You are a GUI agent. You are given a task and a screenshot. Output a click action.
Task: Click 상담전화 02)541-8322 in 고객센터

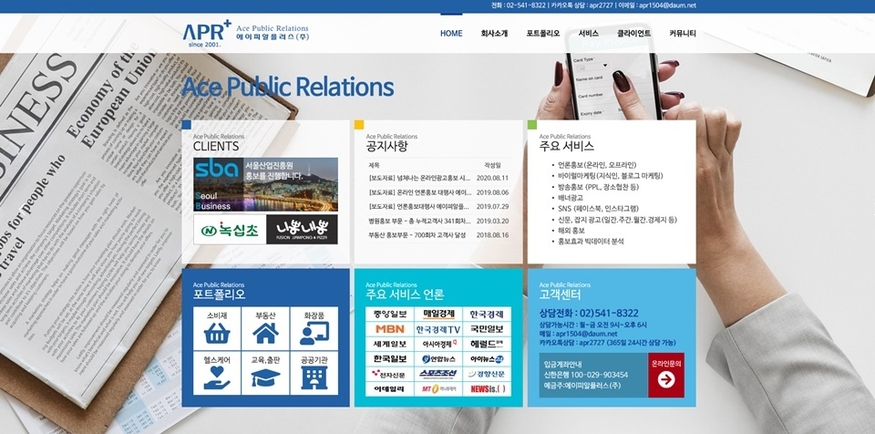589,313
